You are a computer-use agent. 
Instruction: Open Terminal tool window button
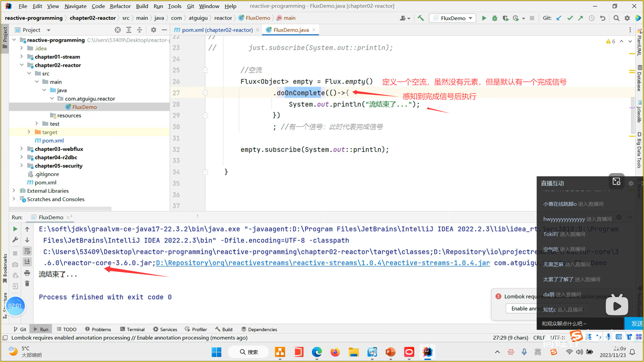(x=132, y=329)
